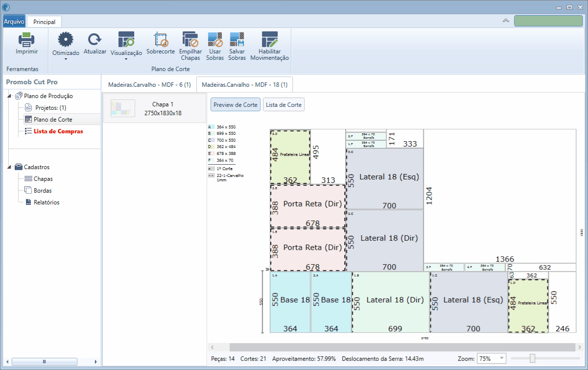The width and height of the screenshot is (588, 370).
Task: Click the Cortes: 21 status entry
Action: click(254, 359)
